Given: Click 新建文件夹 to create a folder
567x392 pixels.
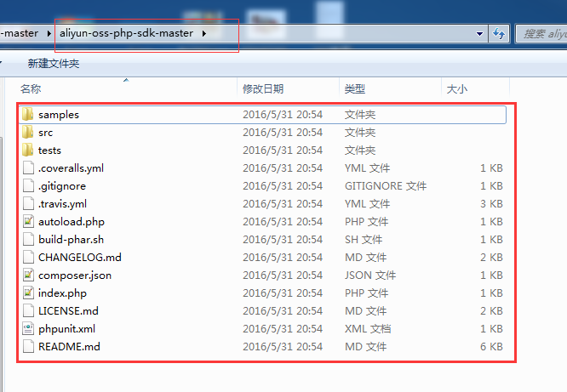Looking at the screenshot, I should coord(54,64).
